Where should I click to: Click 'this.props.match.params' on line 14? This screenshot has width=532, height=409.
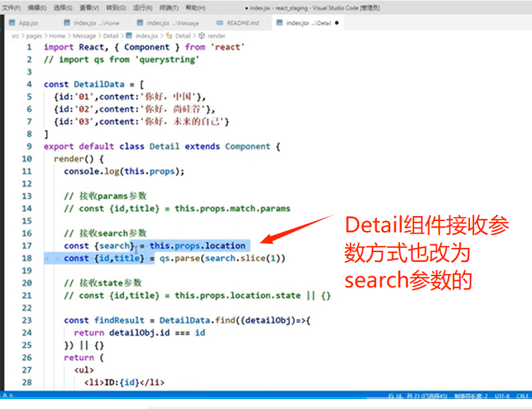click(232, 208)
